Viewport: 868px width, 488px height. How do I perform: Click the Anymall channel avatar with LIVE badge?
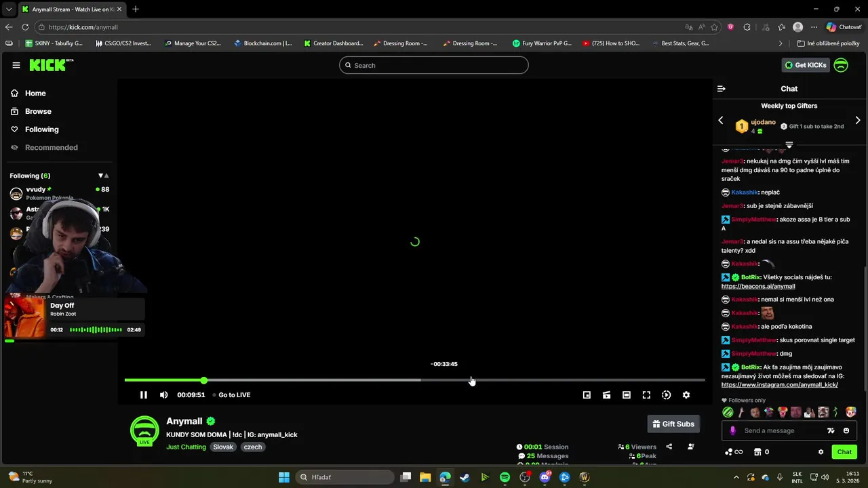click(144, 431)
